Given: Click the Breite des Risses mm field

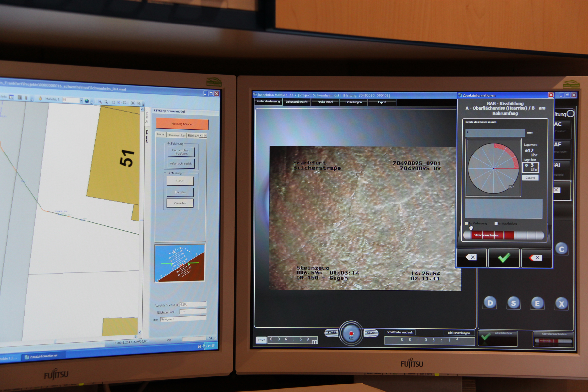Looking at the screenshot, I should click(495, 132).
